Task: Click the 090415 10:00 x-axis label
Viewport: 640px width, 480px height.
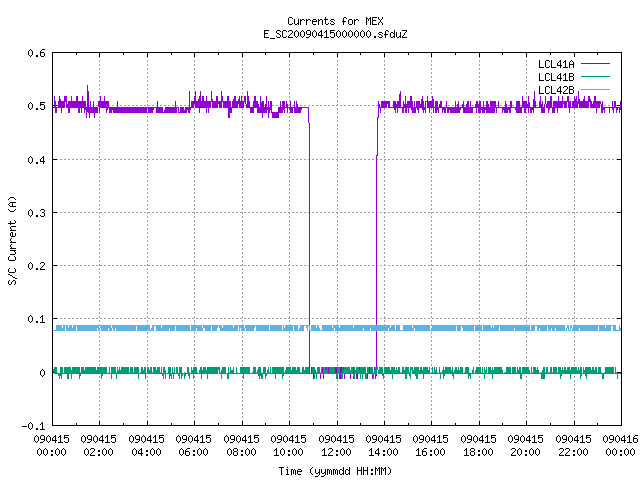Action: pyautogui.click(x=289, y=445)
